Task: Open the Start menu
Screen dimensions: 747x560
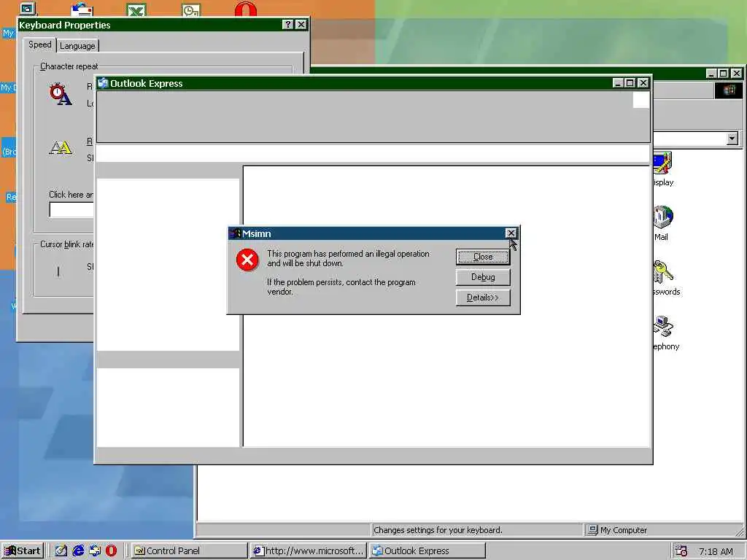Action: tap(23, 551)
